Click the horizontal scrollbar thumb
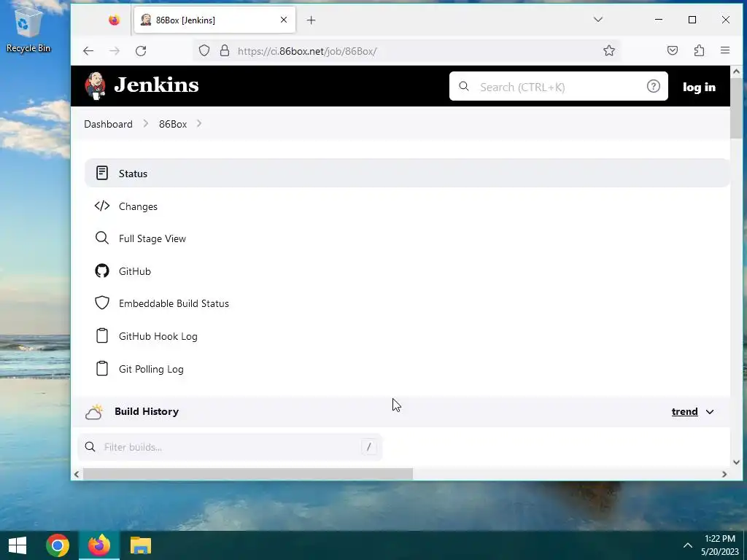The image size is (747, 560). pyautogui.click(x=248, y=474)
